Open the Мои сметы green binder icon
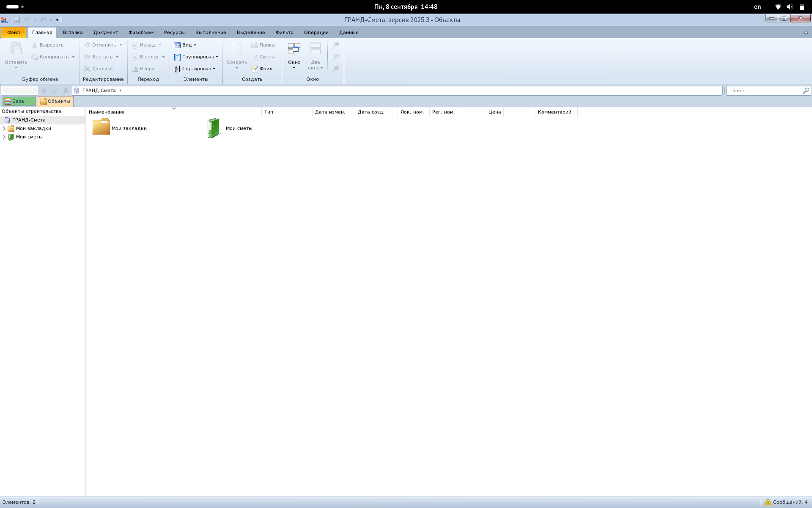 click(214, 128)
